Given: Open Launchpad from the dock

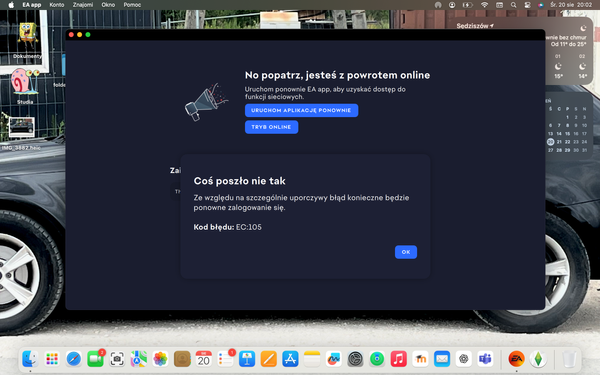Looking at the screenshot, I should coord(52,359).
